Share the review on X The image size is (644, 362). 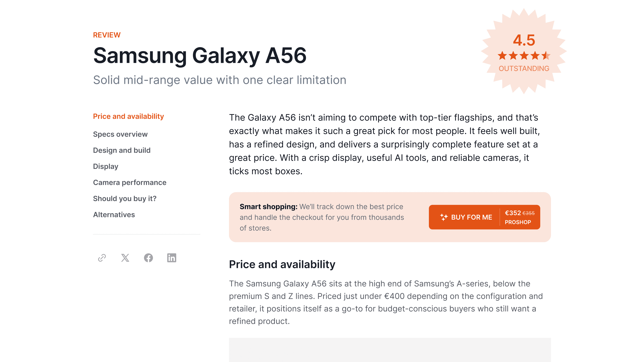tap(125, 258)
